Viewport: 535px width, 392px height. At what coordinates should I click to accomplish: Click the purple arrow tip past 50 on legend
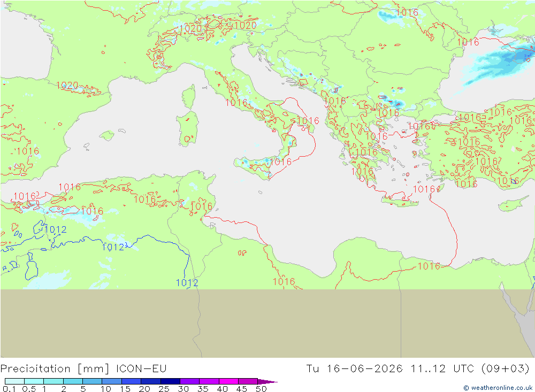click(x=268, y=381)
